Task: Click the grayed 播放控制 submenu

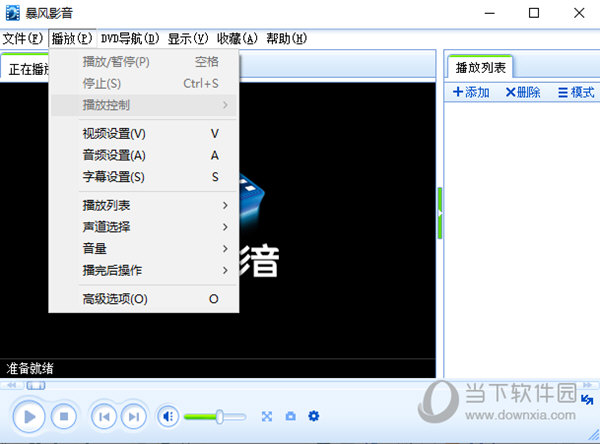Action: point(144,105)
